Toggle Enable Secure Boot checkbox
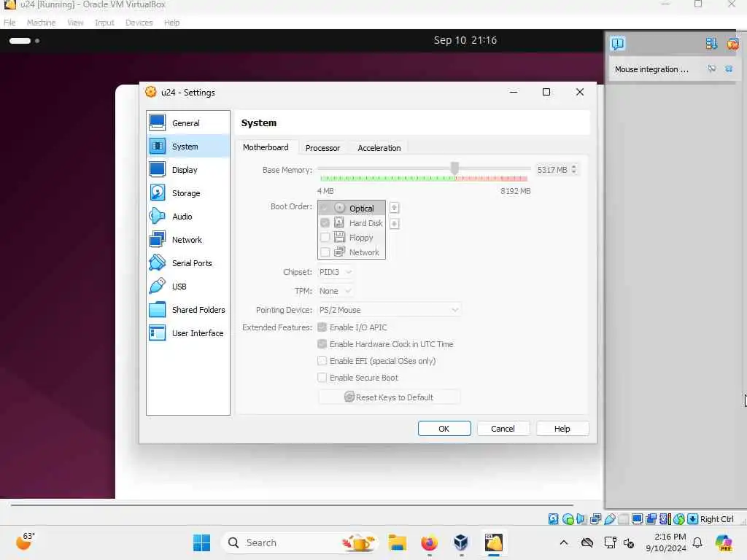The height and width of the screenshot is (560, 747). click(322, 377)
